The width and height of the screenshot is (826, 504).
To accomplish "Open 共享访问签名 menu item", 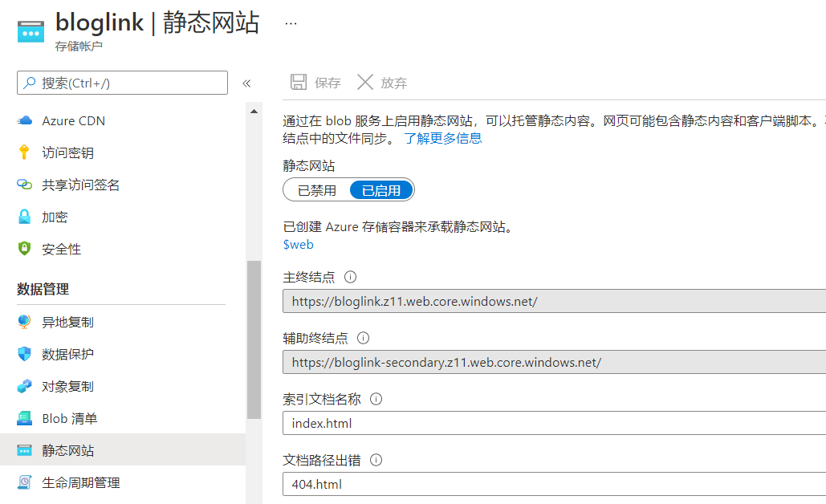I will 123,185.
